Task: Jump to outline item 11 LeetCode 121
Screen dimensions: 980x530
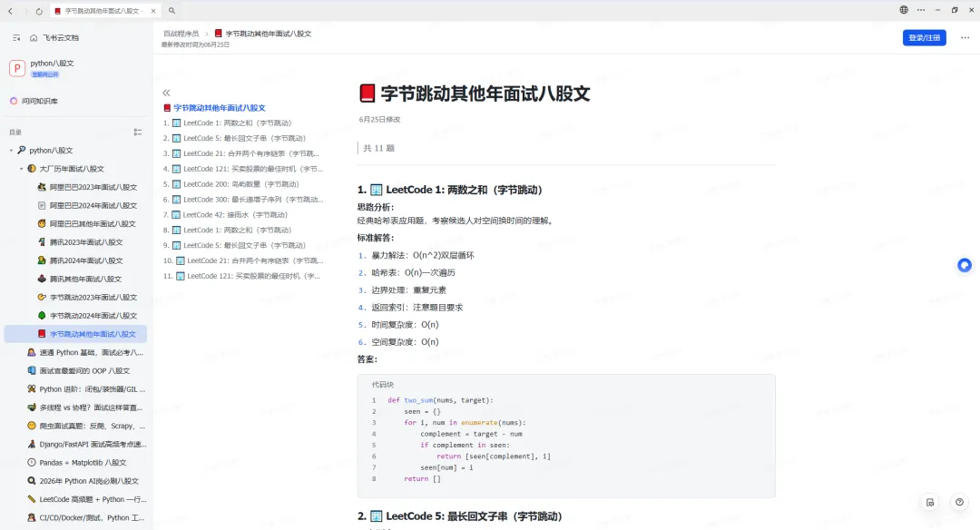Action: coord(242,276)
